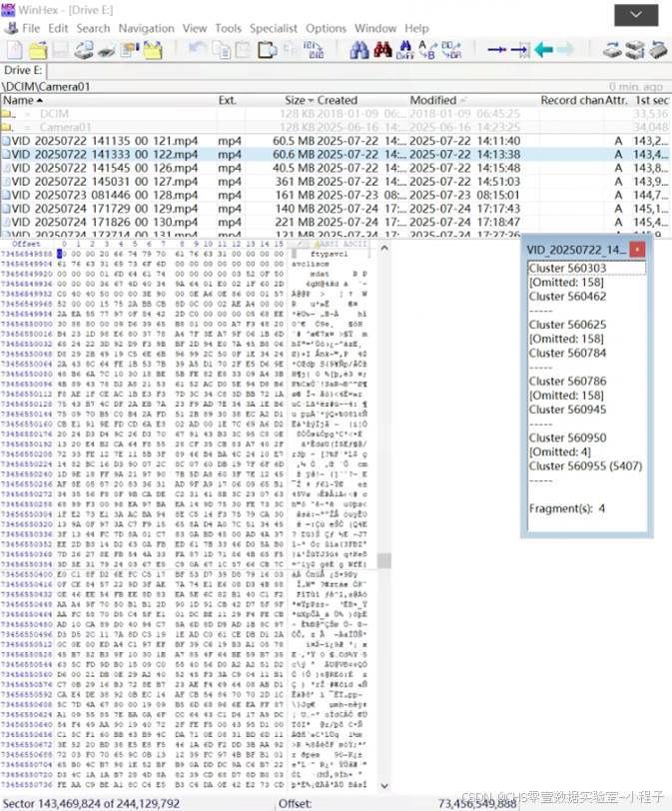Image resolution: width=672 pixels, height=811 pixels.
Task: Click the faded Forward arrow icon
Action: (565, 50)
